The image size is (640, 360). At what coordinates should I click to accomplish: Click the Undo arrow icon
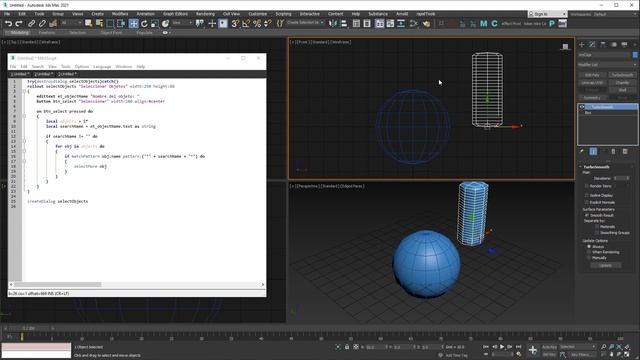8,24
